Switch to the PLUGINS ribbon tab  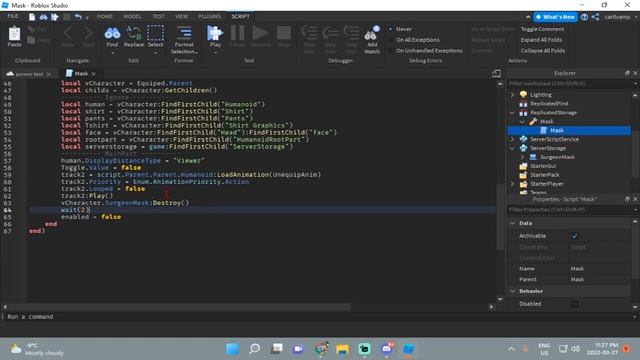point(209,16)
